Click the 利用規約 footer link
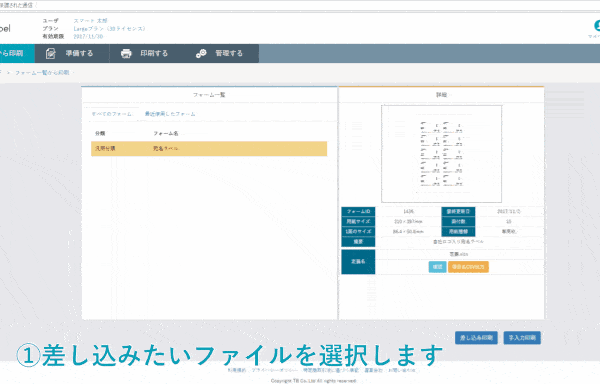The height and width of the screenshot is (384, 600). pyautogui.click(x=237, y=370)
